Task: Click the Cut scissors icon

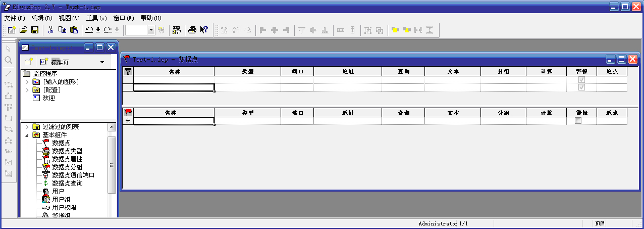Action: (50, 30)
